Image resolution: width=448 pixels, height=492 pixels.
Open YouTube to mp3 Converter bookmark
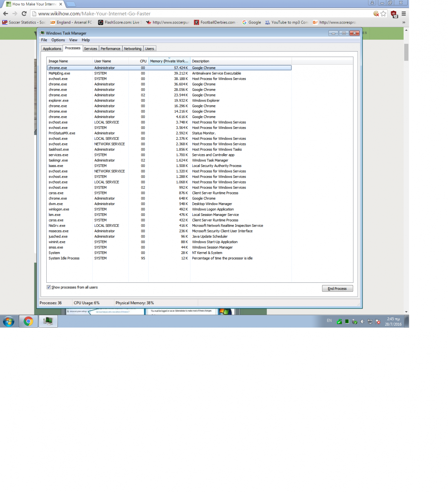(286, 22)
